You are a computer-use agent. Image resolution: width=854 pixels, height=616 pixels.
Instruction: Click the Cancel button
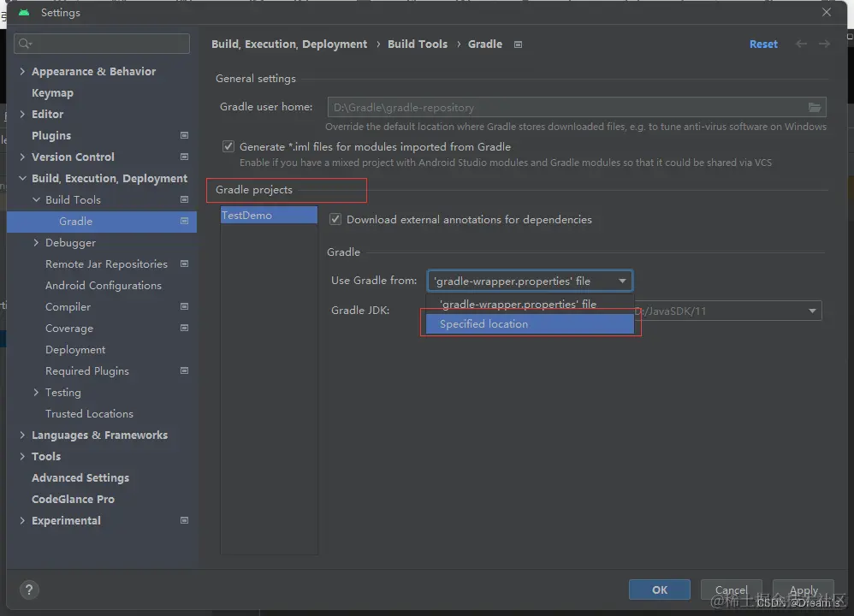pyautogui.click(x=731, y=589)
